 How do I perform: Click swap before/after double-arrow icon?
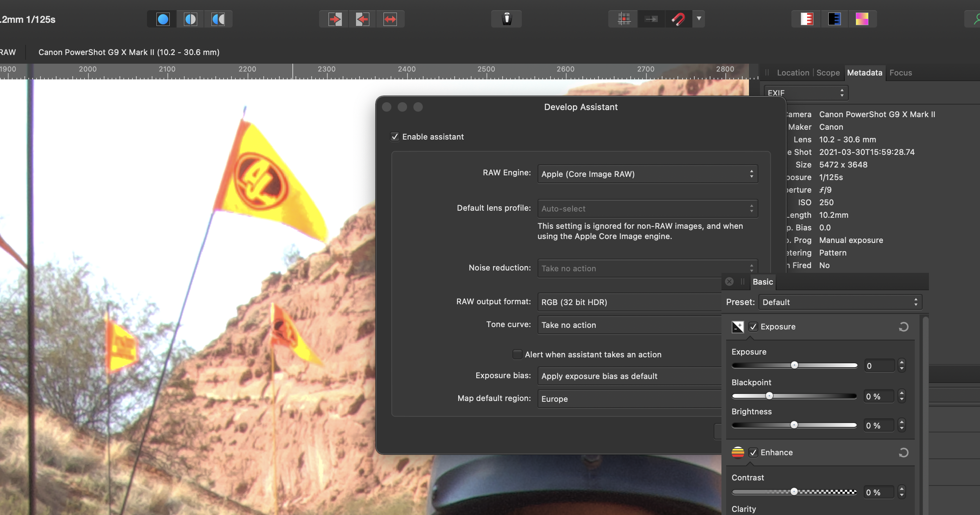pyautogui.click(x=390, y=19)
